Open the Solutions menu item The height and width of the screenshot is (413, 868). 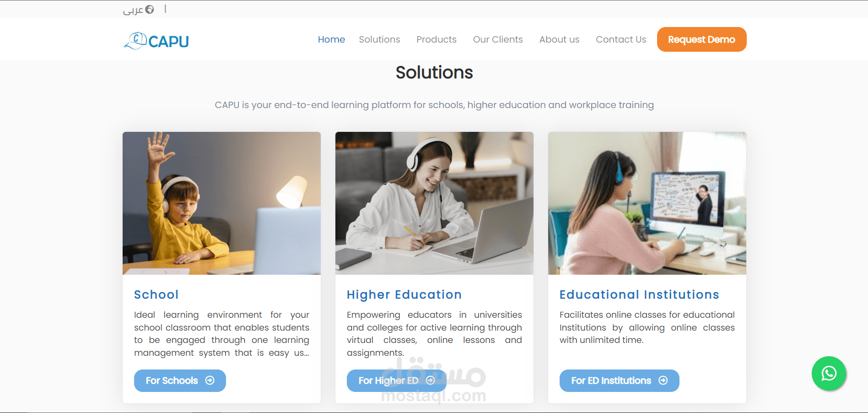tap(379, 39)
